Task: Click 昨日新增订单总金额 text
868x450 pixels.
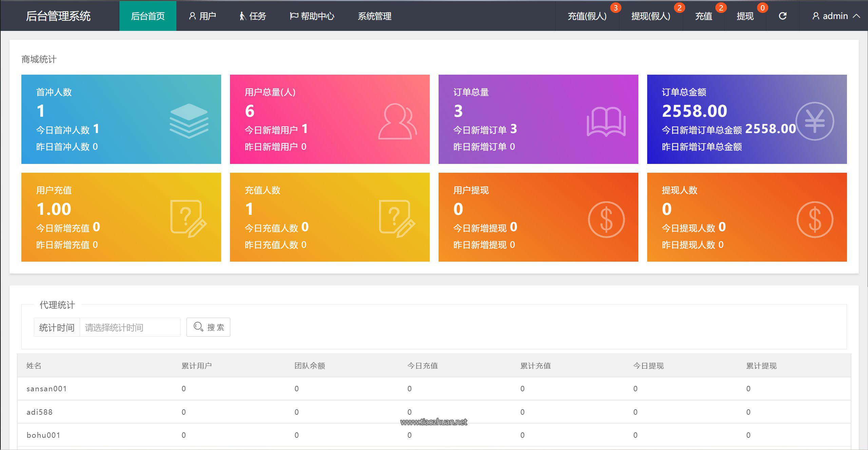Action: coord(702,147)
